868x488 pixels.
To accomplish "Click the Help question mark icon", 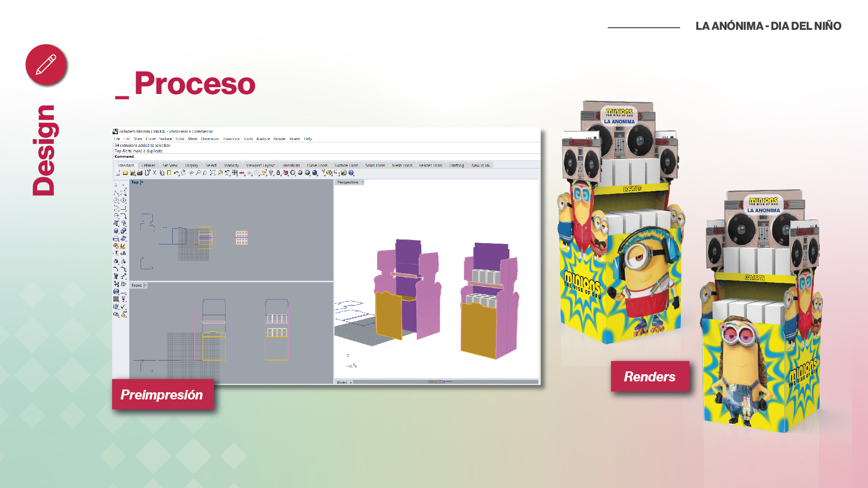I will coord(351,173).
